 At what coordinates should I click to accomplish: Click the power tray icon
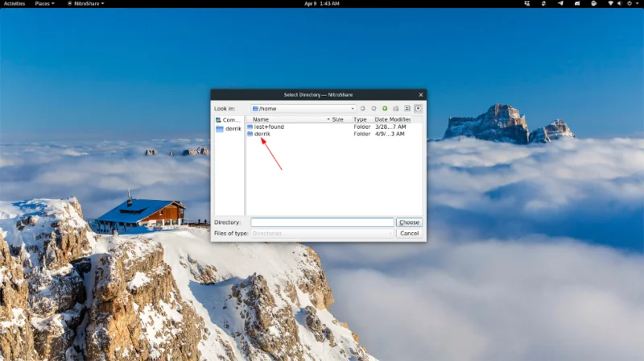tap(630, 3)
